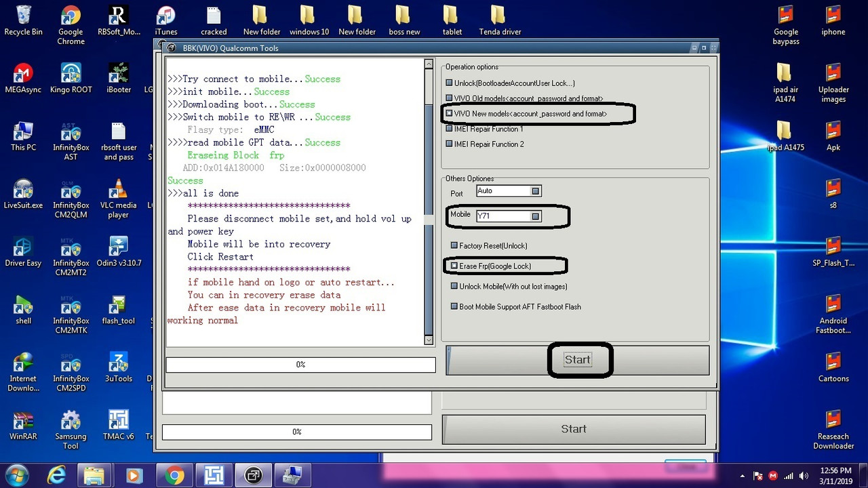Check Factory Reset(Unlock) option
This screenshot has width=868, height=488.
point(454,245)
